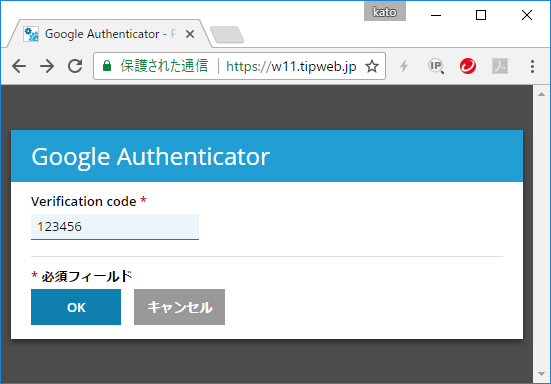This screenshot has height=384, width=551.
Task: Click the 保護された通信 security label
Action: coord(164,66)
